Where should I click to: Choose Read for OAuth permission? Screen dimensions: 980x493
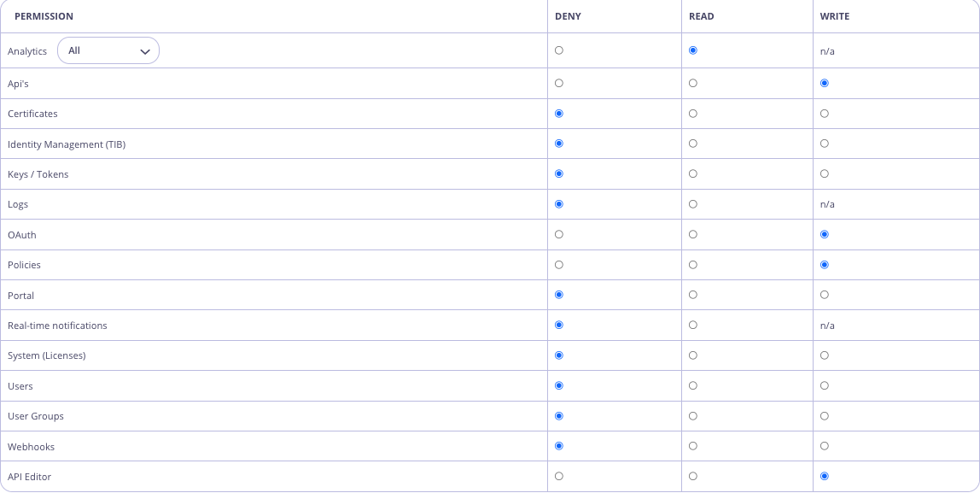click(x=692, y=234)
